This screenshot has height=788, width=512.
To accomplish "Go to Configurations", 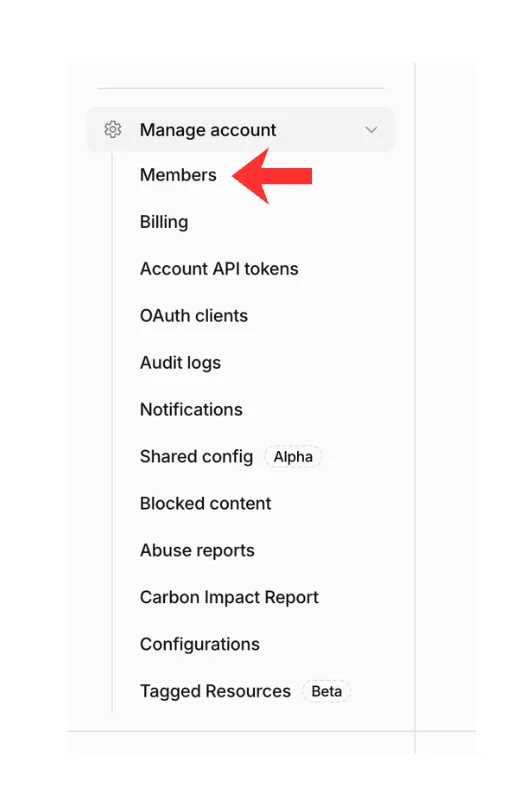I will point(199,644).
